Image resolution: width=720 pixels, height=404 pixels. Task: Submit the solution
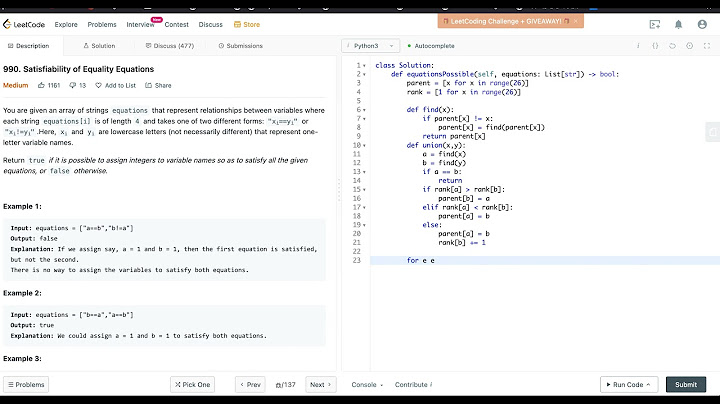click(x=686, y=385)
